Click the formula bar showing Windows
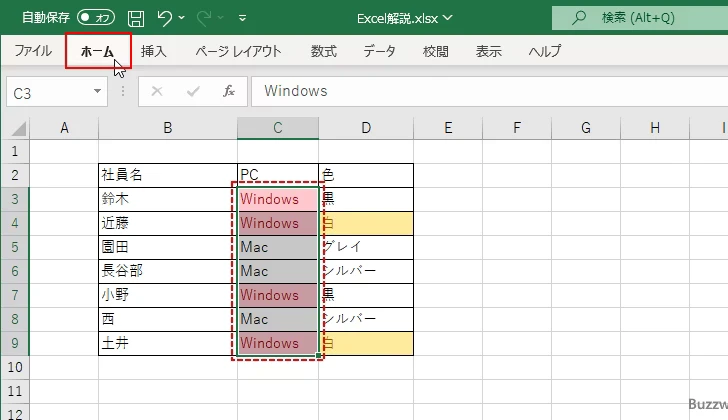Image resolution: width=728 pixels, height=420 pixels. pos(480,91)
